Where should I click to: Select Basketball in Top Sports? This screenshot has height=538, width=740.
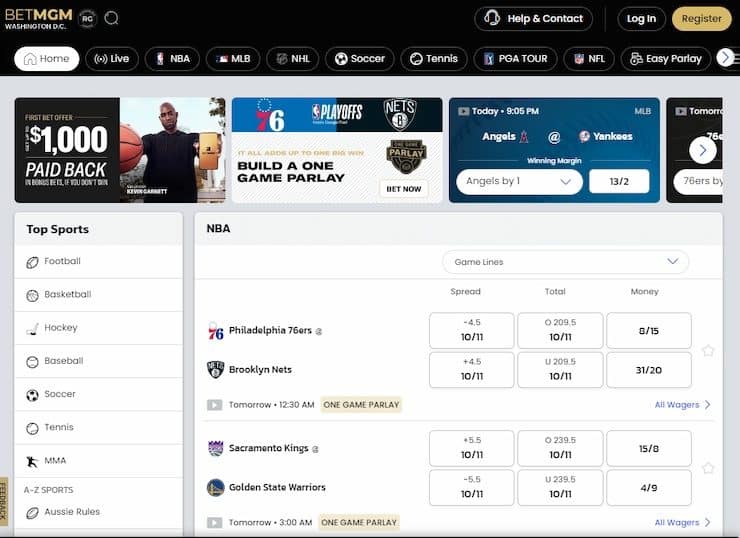(x=99, y=295)
